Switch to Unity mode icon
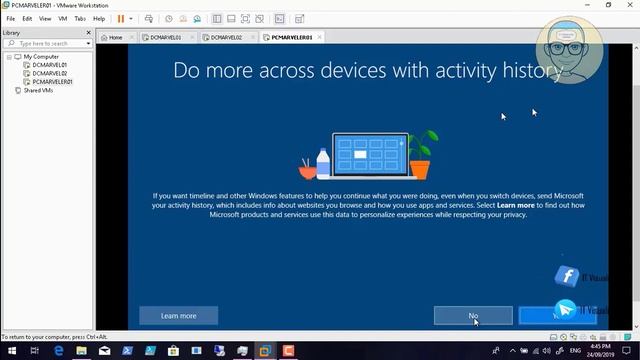The image size is (640, 360). click(x=259, y=19)
